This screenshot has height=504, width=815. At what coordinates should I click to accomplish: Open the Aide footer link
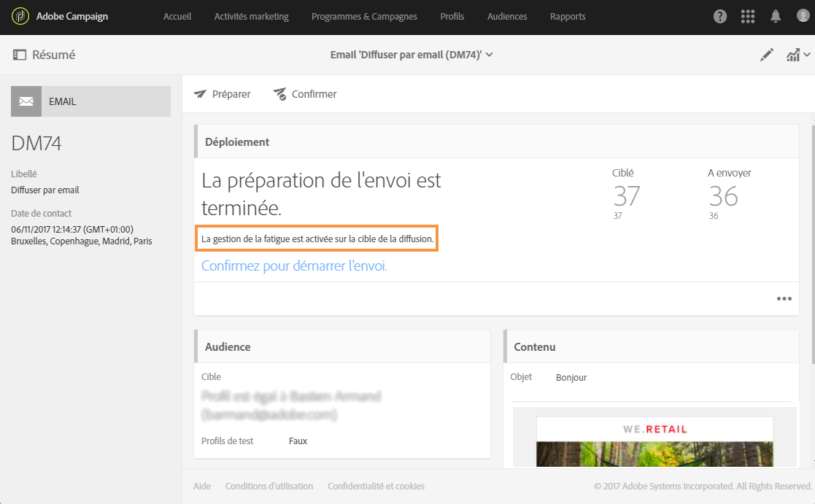point(202,486)
